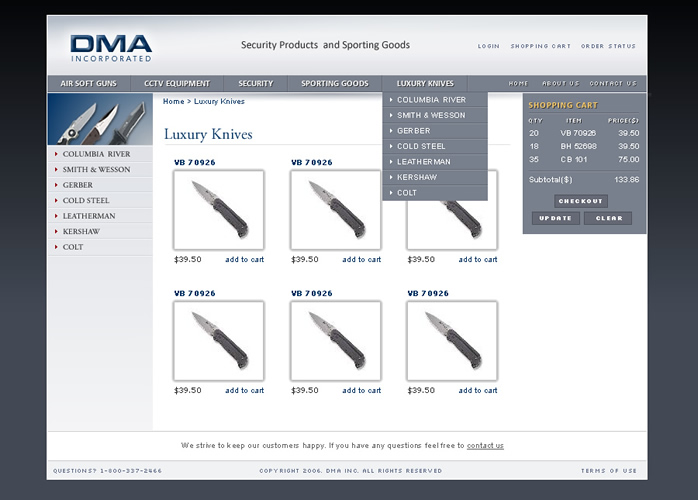Expand the Luxury Knives dropdown menu
This screenshot has width=698, height=500.
coord(424,84)
